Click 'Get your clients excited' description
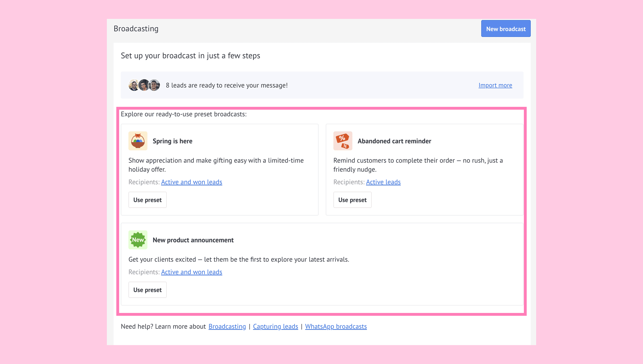 (239, 260)
